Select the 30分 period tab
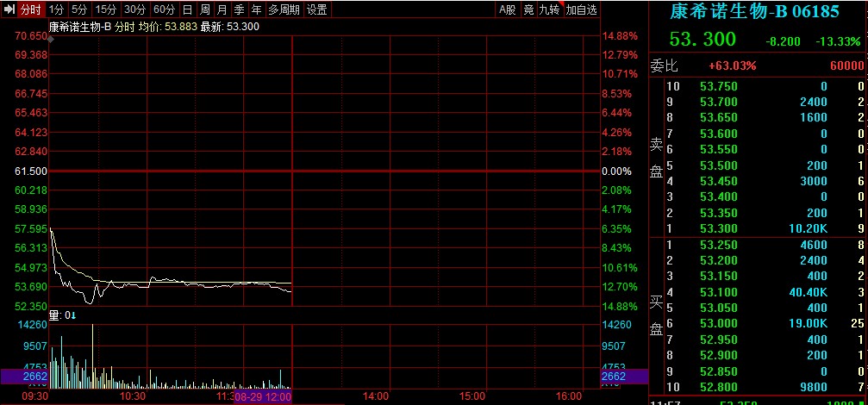Screen dimensions: 868x405 pyautogui.click(x=135, y=9)
